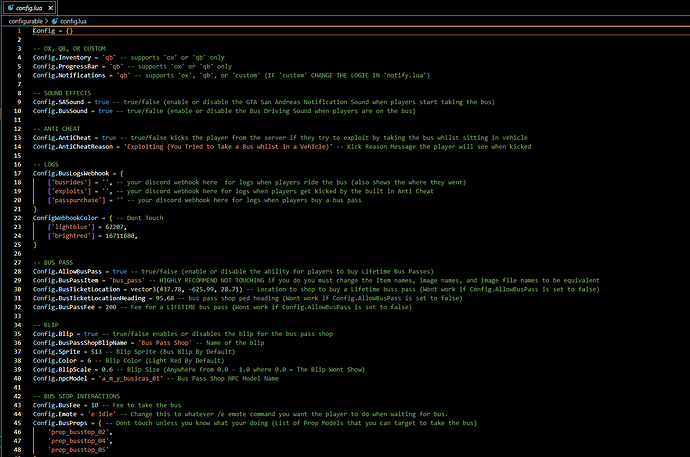Click the value 62207
Image resolution: width=690 pixels, height=457 pixels.
point(114,227)
